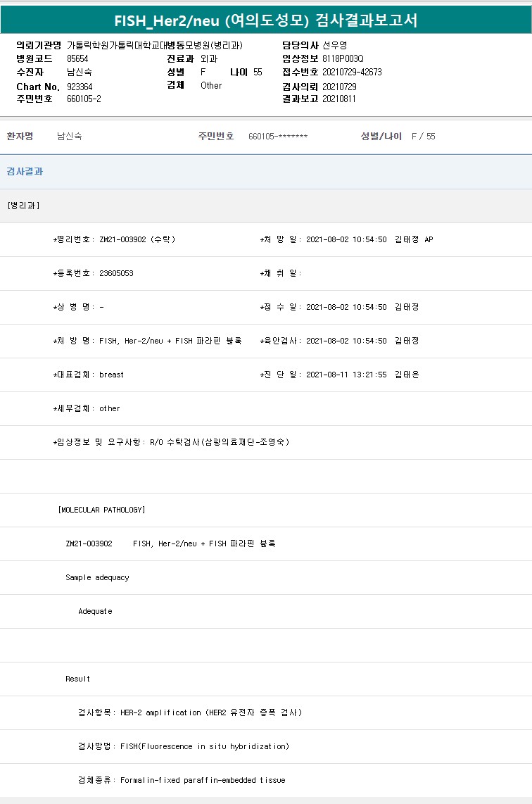Select 세부검체 value other
532x804 pixels.
(110, 408)
